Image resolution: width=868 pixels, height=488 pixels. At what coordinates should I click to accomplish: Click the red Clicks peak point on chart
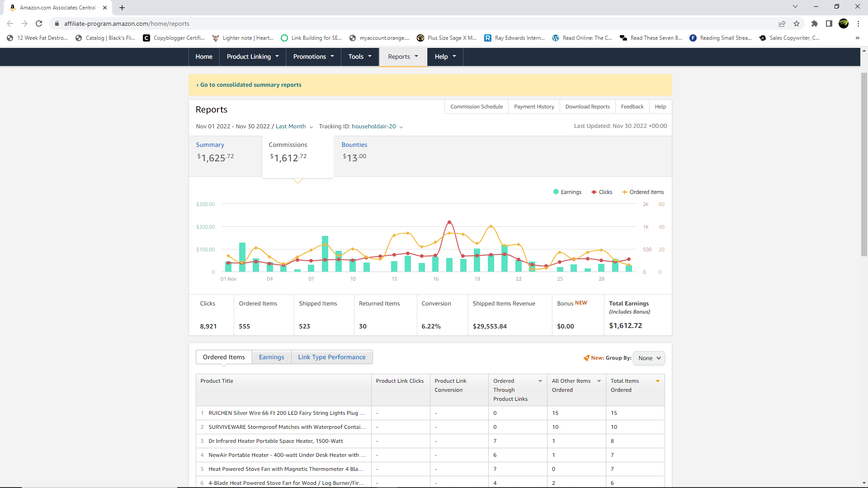click(x=449, y=222)
